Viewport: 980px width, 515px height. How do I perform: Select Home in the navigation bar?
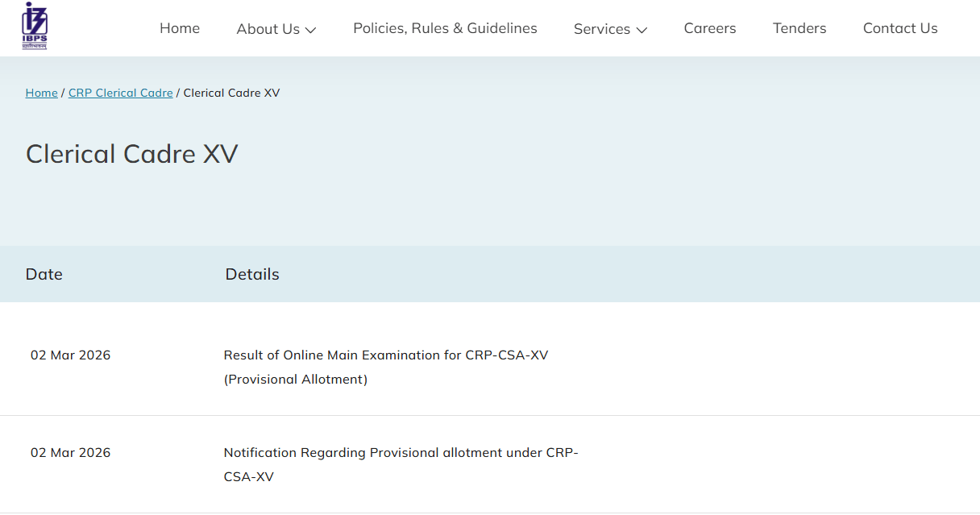(179, 27)
